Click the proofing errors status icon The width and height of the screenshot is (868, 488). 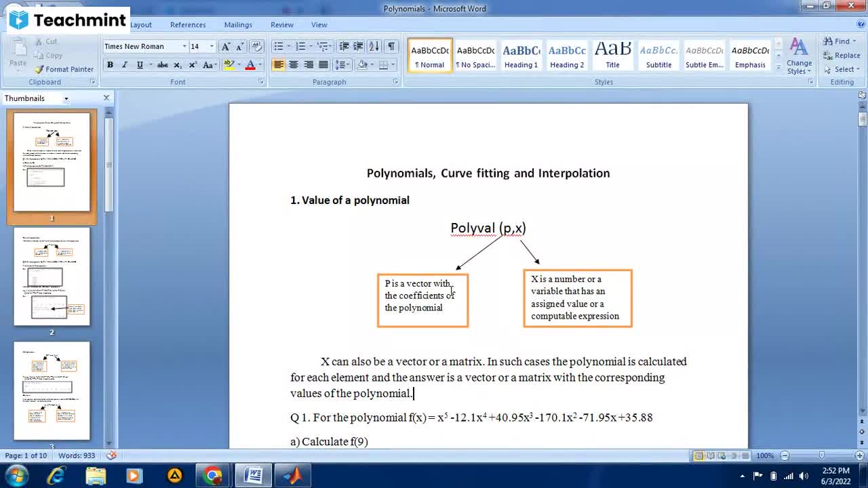(112, 456)
